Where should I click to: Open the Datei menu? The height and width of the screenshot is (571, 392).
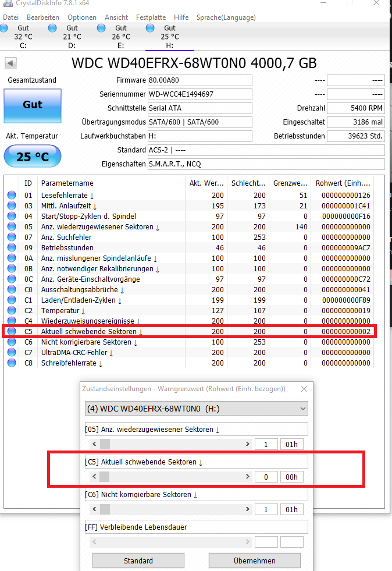coord(11,17)
